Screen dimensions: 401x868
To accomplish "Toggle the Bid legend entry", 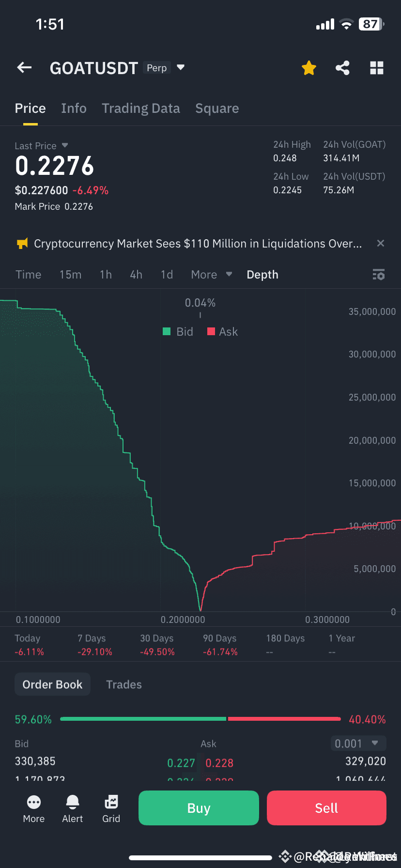I will pos(178,332).
